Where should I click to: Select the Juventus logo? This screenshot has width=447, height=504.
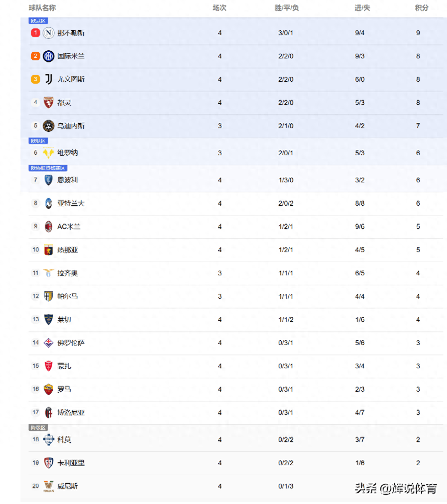[x=48, y=79]
